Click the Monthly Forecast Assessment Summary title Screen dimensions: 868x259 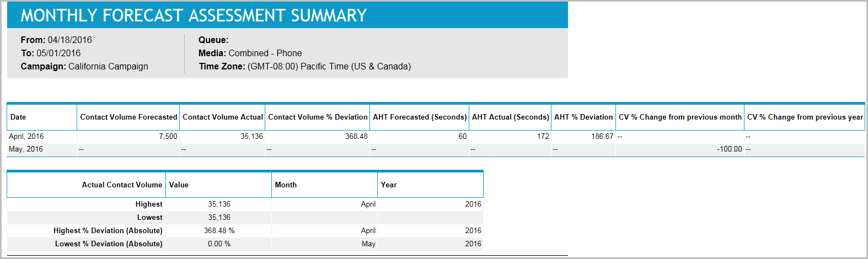pyautogui.click(x=194, y=15)
